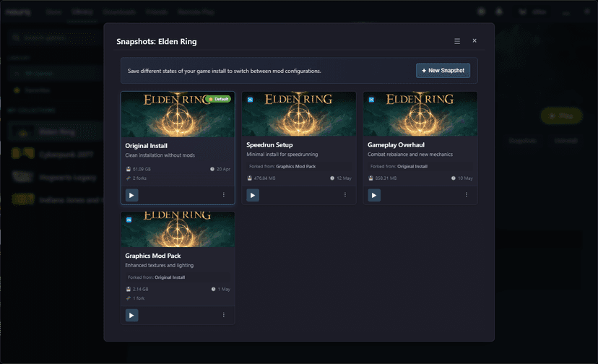Viewport: 598px width, 364px height.
Task: Click the green Play button in background window
Action: [x=561, y=116]
